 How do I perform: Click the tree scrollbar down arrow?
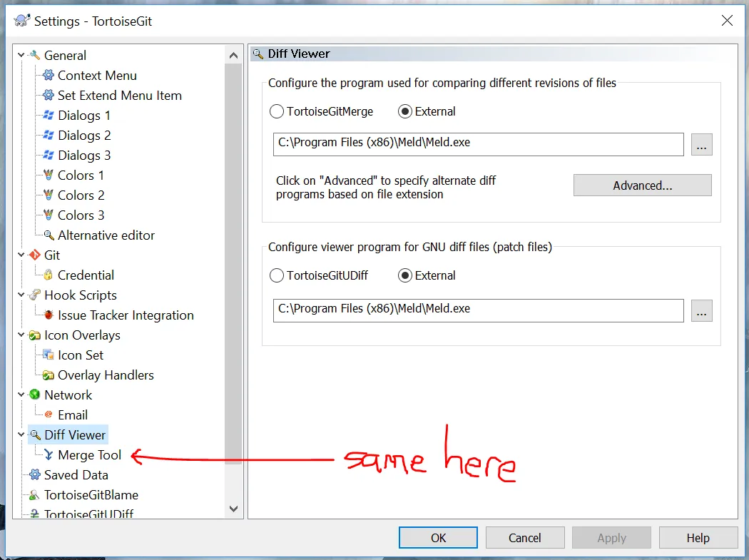coord(233,509)
